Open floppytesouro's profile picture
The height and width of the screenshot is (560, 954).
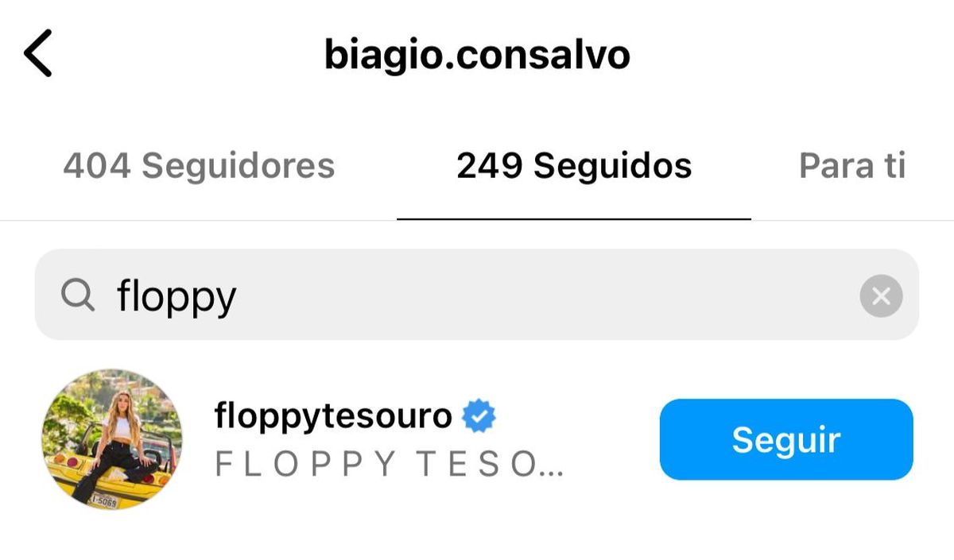pyautogui.click(x=111, y=439)
